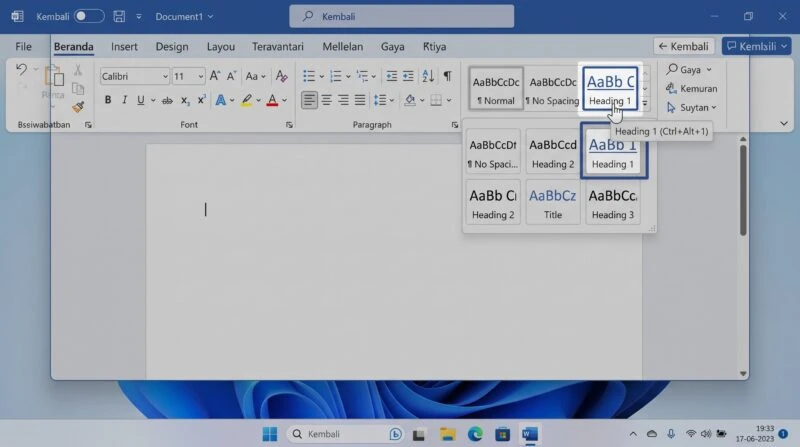This screenshot has width=800, height=447.
Task: Select Normal style in ribbon gallery
Action: pyautogui.click(x=496, y=88)
